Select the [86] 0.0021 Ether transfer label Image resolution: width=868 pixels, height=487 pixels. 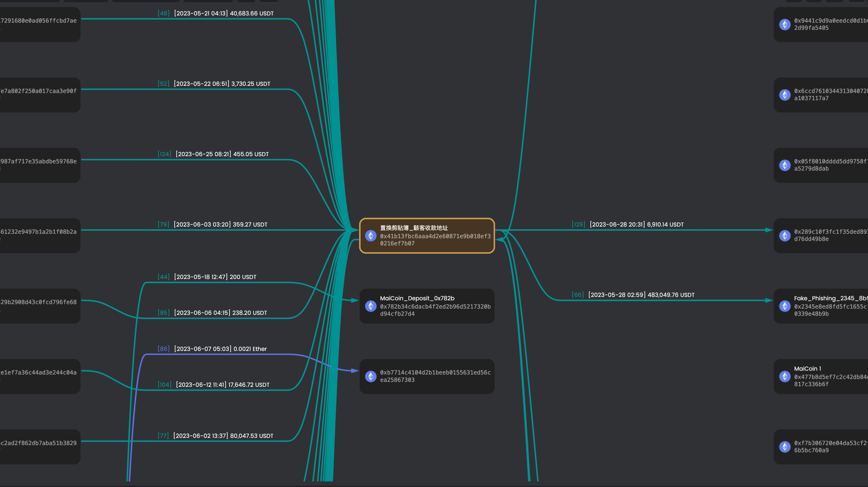(x=212, y=349)
